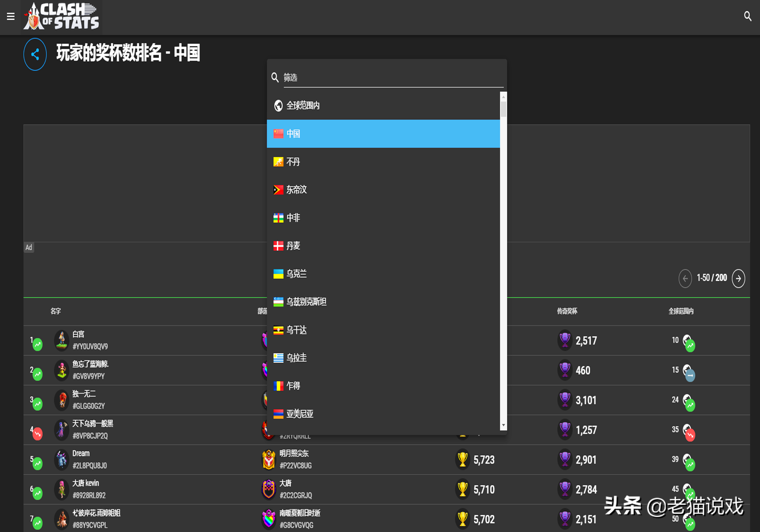Select 全球范围内 from the country list

(x=383, y=105)
